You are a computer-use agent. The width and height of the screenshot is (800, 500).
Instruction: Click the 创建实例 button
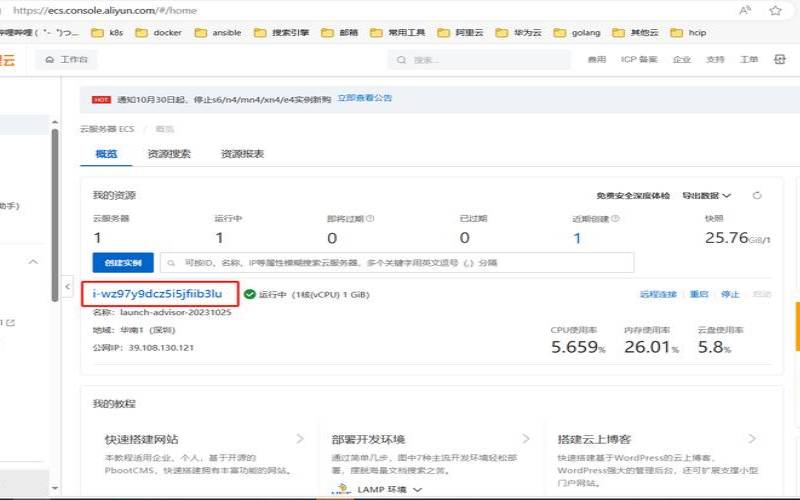point(123,263)
